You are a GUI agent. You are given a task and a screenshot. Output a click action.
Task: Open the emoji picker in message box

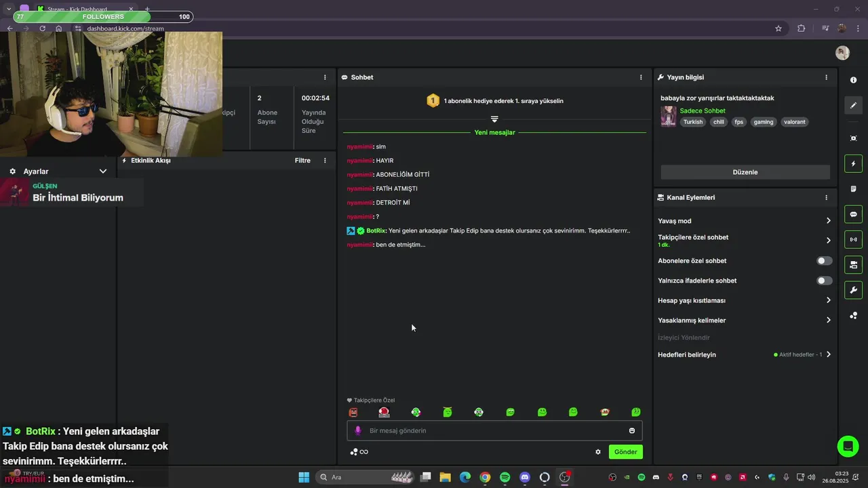coord(632,430)
